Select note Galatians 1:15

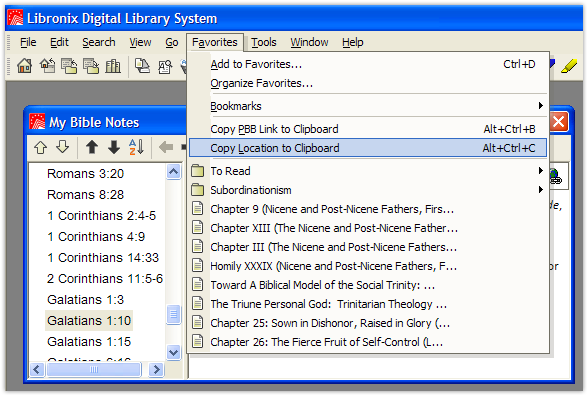tap(89, 342)
